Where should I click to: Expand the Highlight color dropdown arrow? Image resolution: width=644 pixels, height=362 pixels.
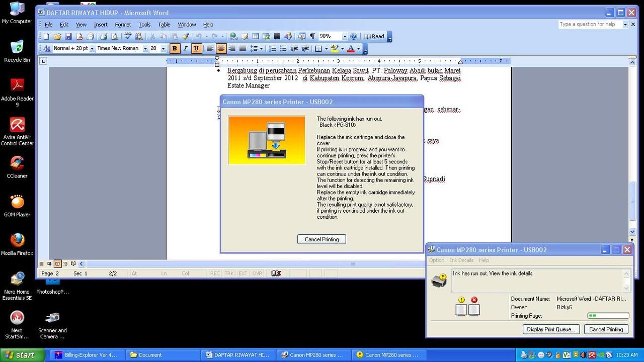(342, 48)
